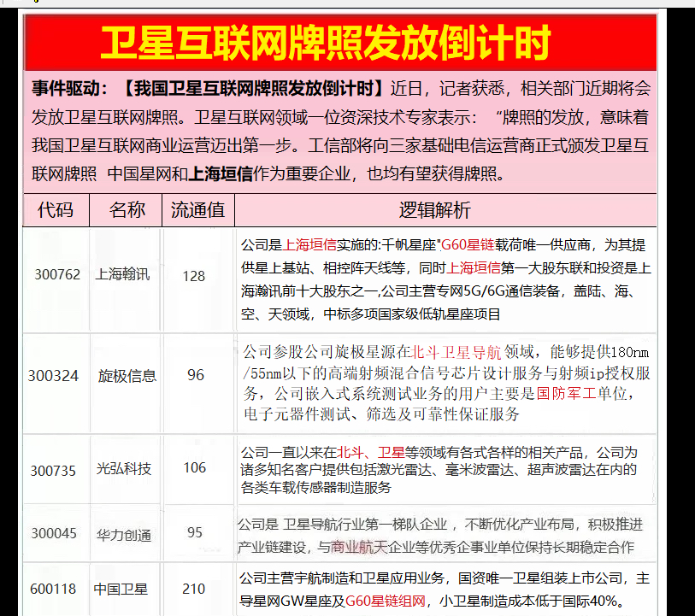Select the 流通值 column header

(197, 209)
